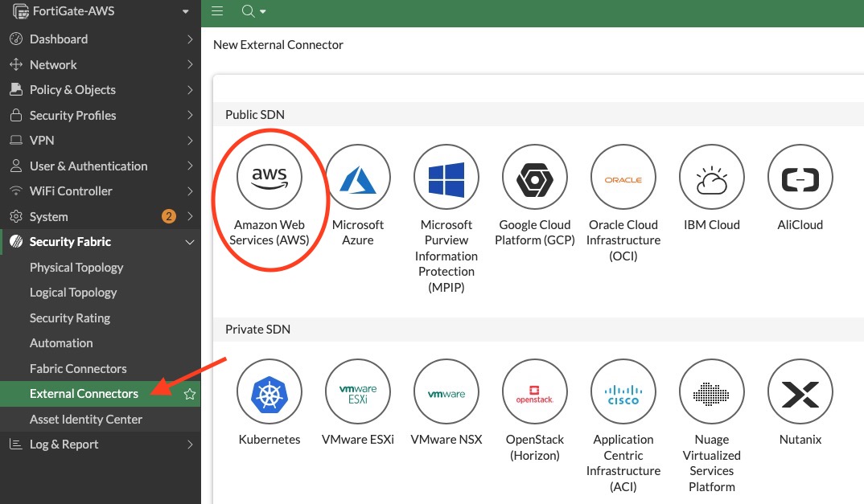Click the Security Profiles lock icon
Viewport: 864px width, 504px height.
[x=16, y=115]
